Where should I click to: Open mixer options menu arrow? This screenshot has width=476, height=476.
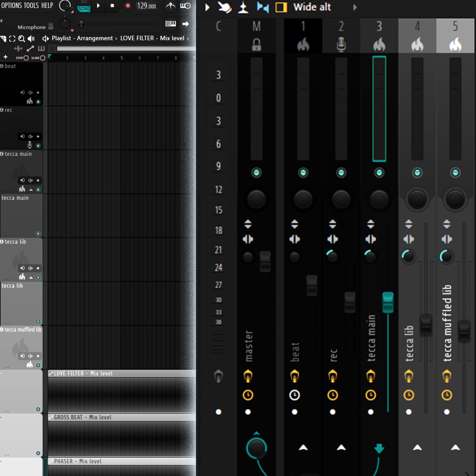pos(207,7)
